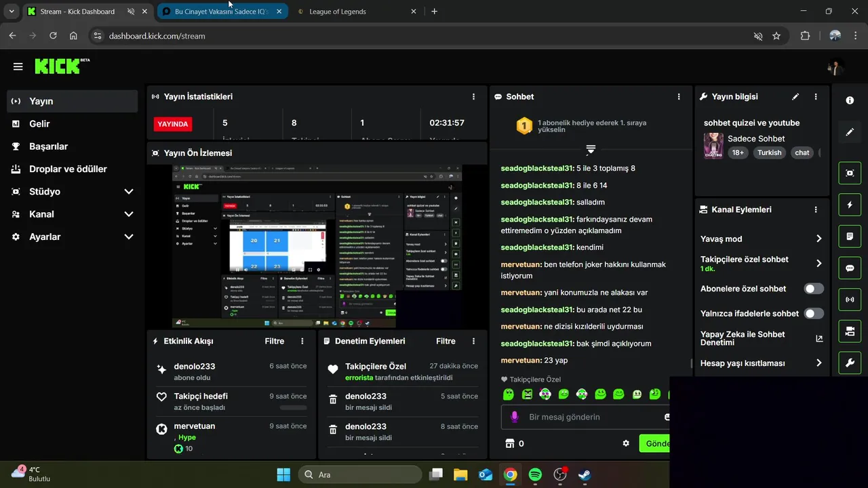Open Denetim Eylemleri three-dot menu
The width and height of the screenshot is (868, 488).
[474, 341]
